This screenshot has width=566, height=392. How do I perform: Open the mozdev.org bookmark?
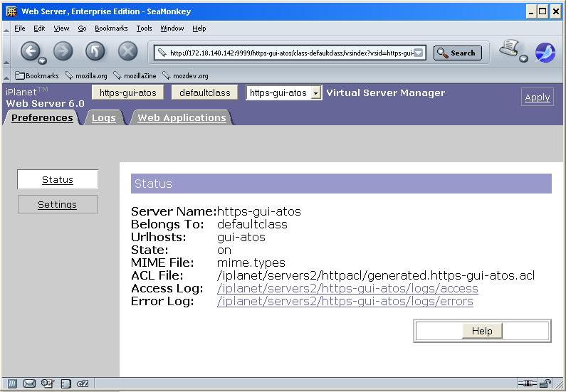[186, 75]
